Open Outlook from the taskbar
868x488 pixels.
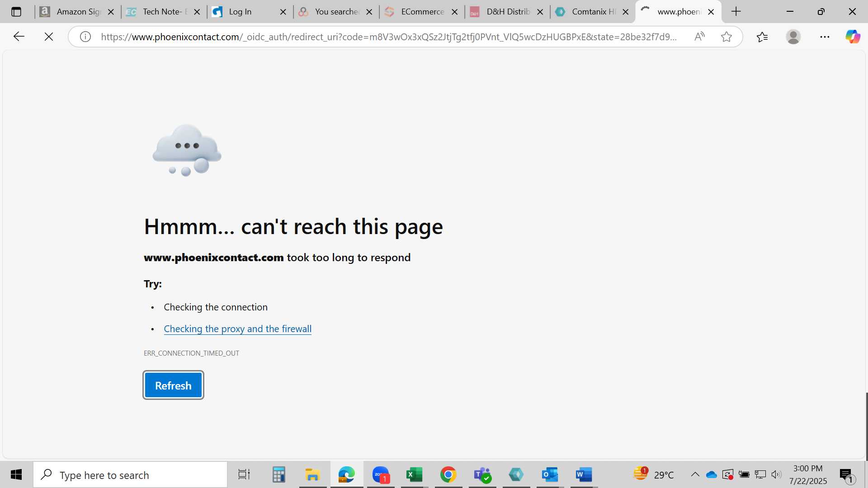pos(550,474)
